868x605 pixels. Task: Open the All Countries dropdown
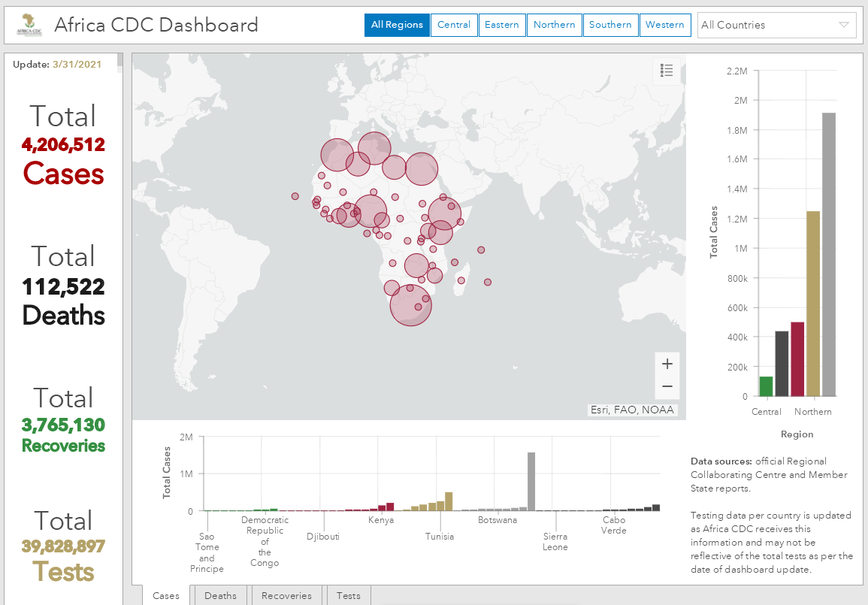coord(776,25)
